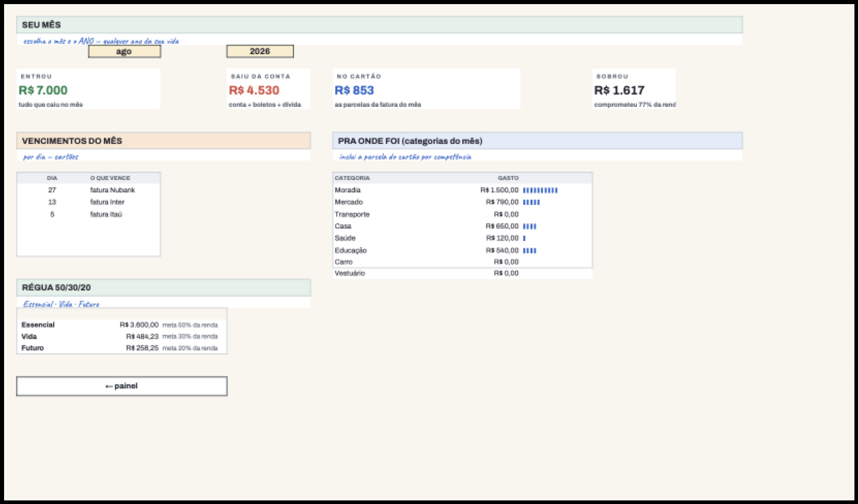This screenshot has width=858, height=504.
Task: Select the "Transporte" category cell
Action: tap(352, 214)
